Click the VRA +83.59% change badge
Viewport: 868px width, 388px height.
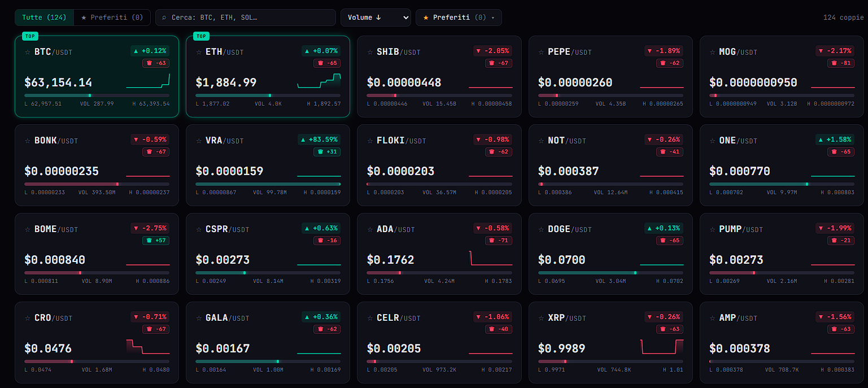[x=319, y=139]
